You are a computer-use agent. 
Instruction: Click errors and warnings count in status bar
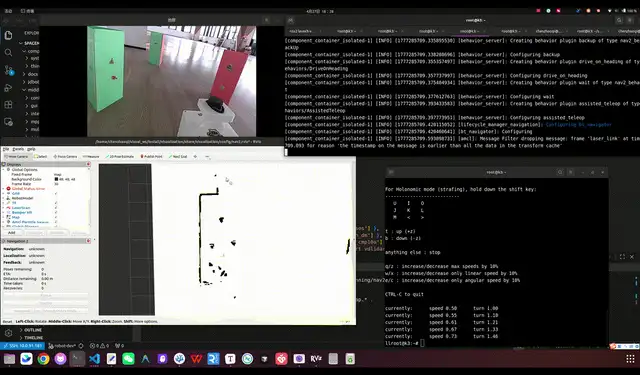99,346
